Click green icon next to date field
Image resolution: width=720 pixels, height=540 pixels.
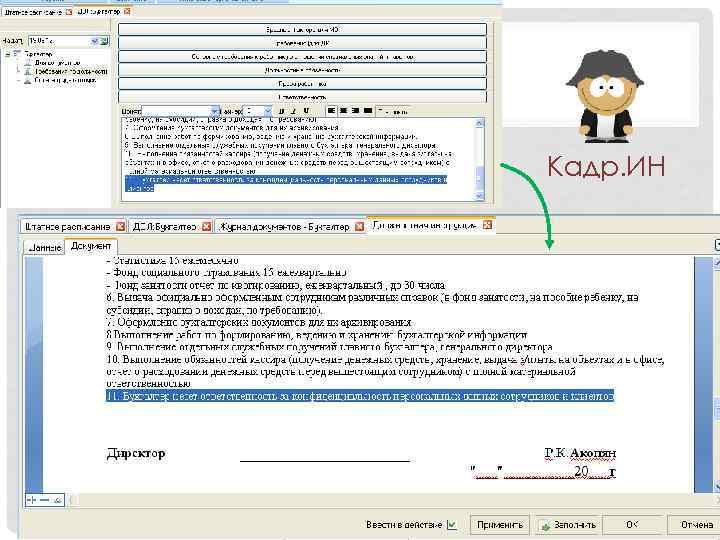point(105,41)
